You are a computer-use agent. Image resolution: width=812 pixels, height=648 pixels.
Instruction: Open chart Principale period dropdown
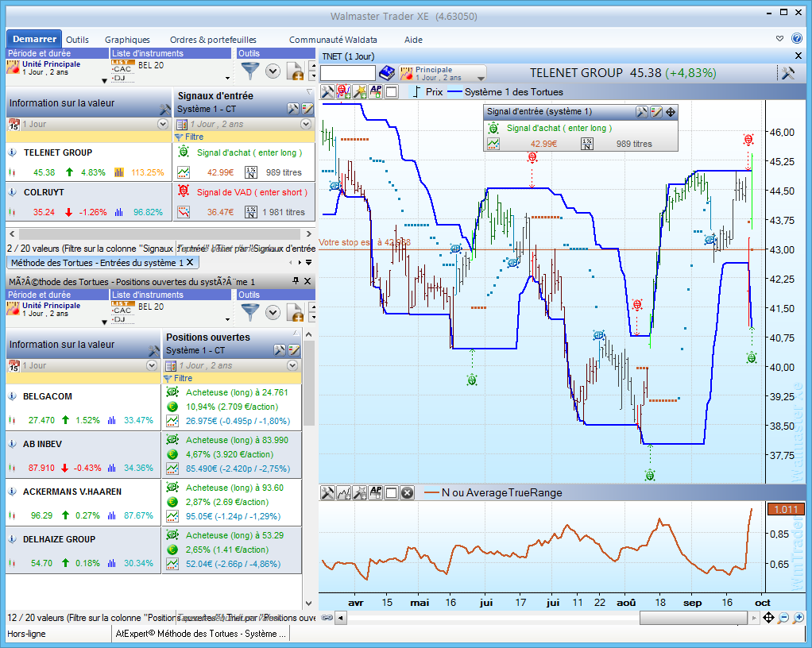click(481, 78)
